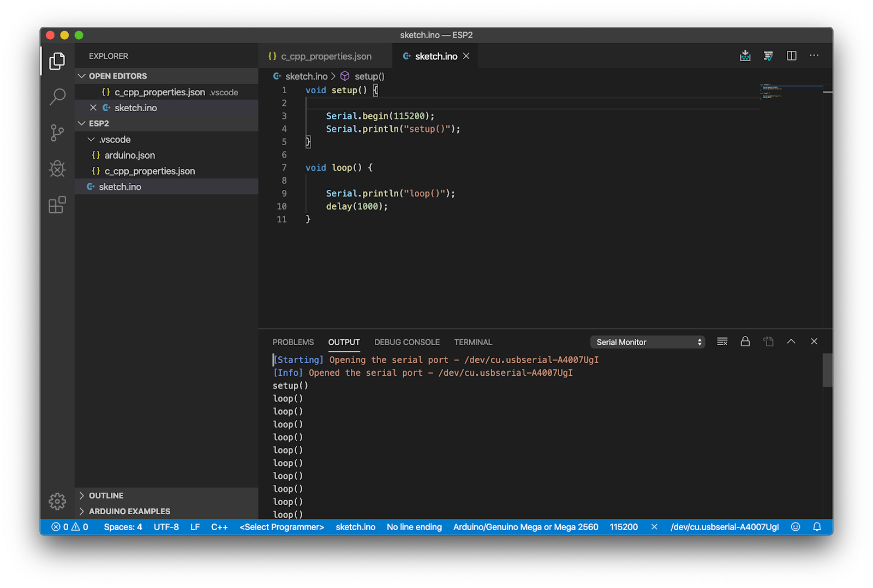Toggle lock scrolling in the output panel
The width and height of the screenshot is (873, 588).
coord(745,341)
